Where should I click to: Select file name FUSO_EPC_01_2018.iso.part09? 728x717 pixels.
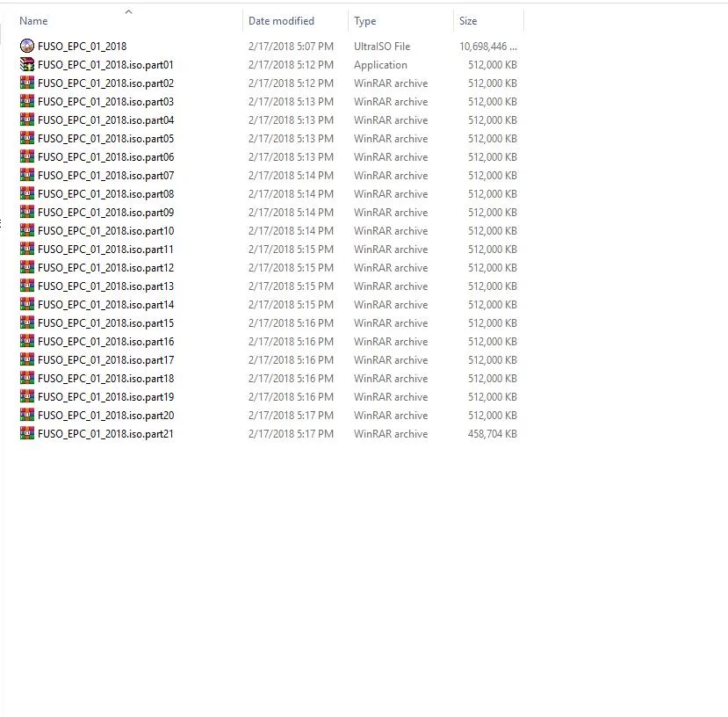tap(106, 213)
